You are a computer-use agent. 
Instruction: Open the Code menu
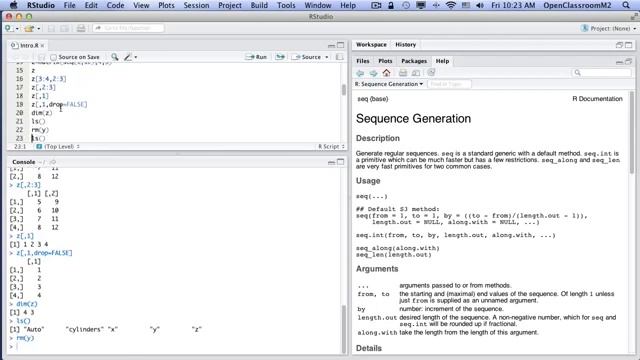click(115, 5)
